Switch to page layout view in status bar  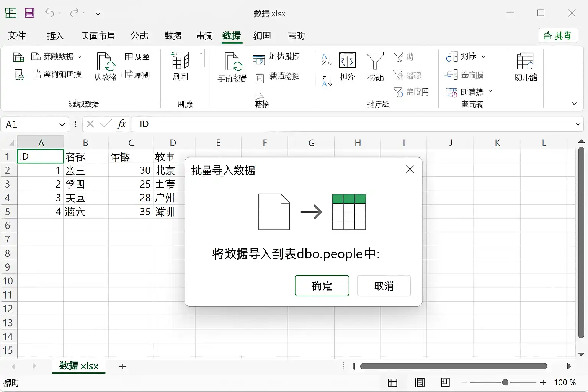[x=420, y=382]
